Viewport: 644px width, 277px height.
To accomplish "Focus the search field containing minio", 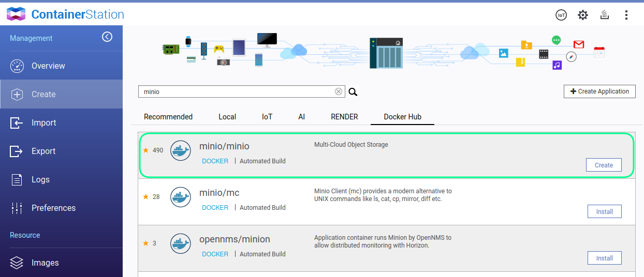I will (236, 91).
